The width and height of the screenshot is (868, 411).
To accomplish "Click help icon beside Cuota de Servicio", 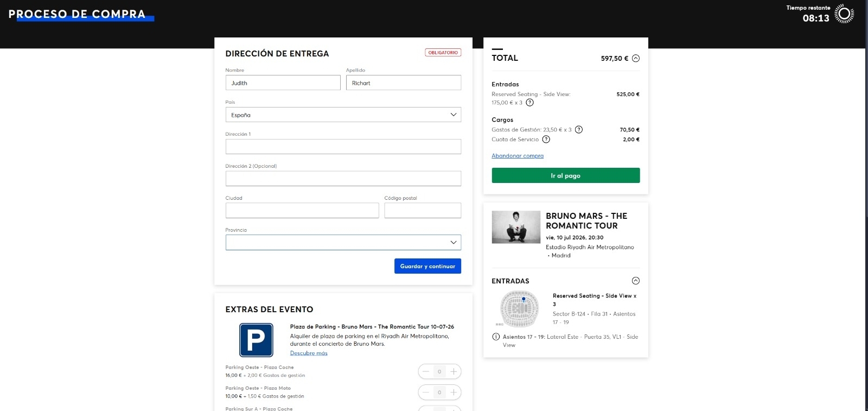I will pos(546,140).
